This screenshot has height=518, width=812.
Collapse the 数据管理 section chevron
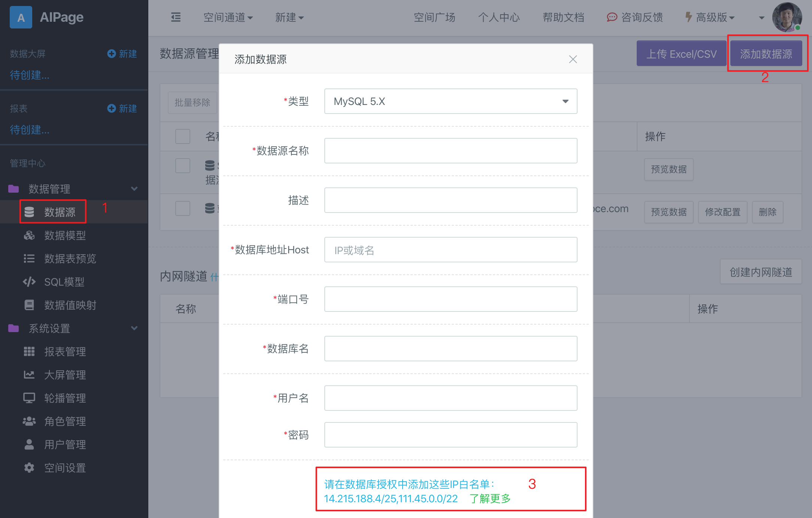tap(134, 189)
